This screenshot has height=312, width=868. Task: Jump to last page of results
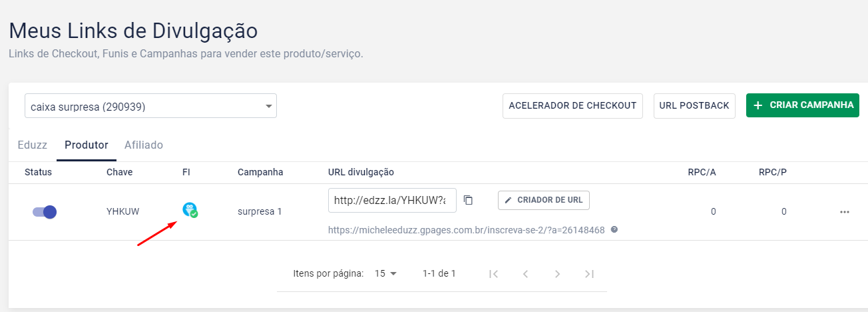pyautogui.click(x=589, y=273)
